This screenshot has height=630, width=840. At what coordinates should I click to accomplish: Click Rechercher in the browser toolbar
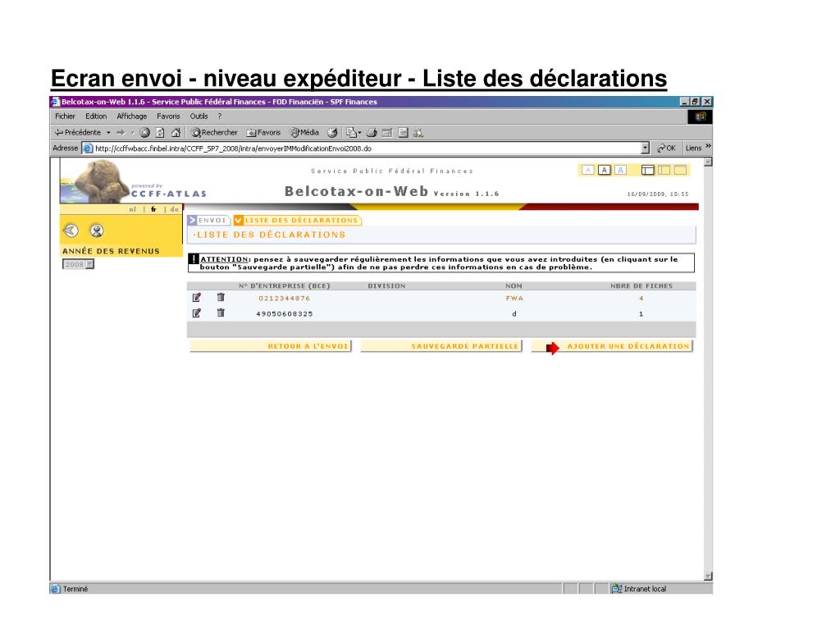pos(214,132)
